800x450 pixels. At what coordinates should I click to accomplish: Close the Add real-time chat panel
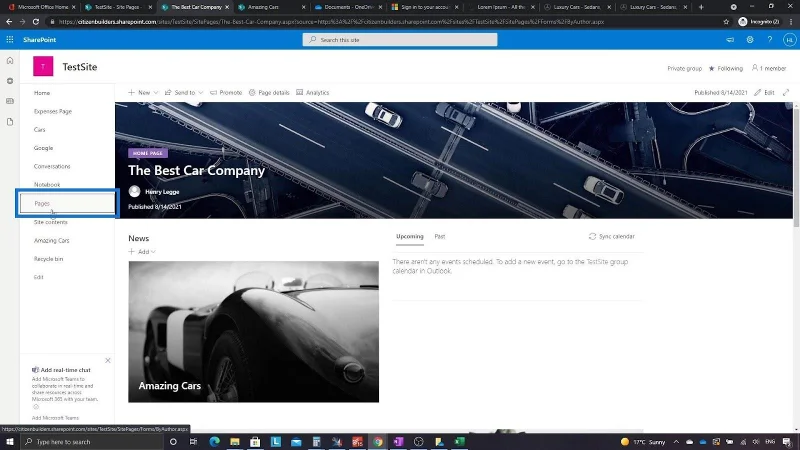click(x=108, y=360)
